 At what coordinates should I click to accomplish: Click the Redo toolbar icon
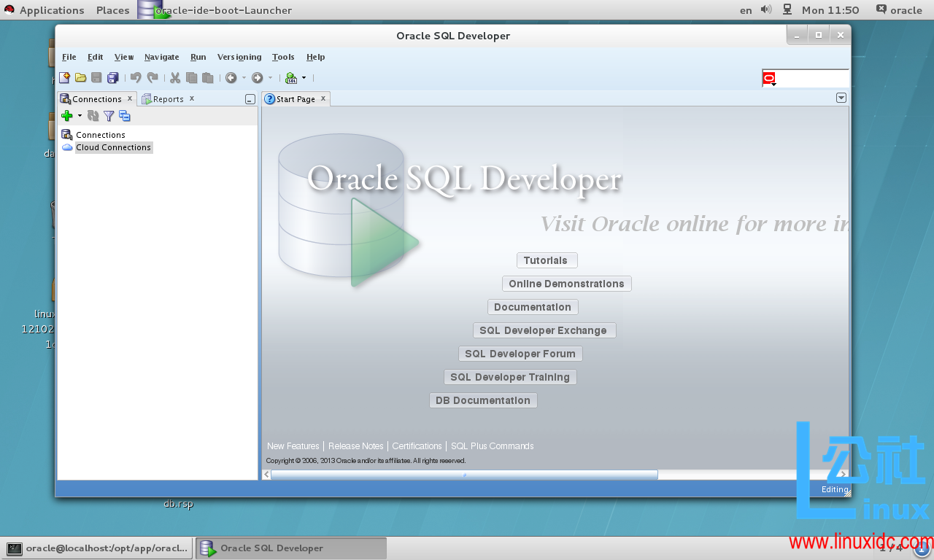(153, 78)
